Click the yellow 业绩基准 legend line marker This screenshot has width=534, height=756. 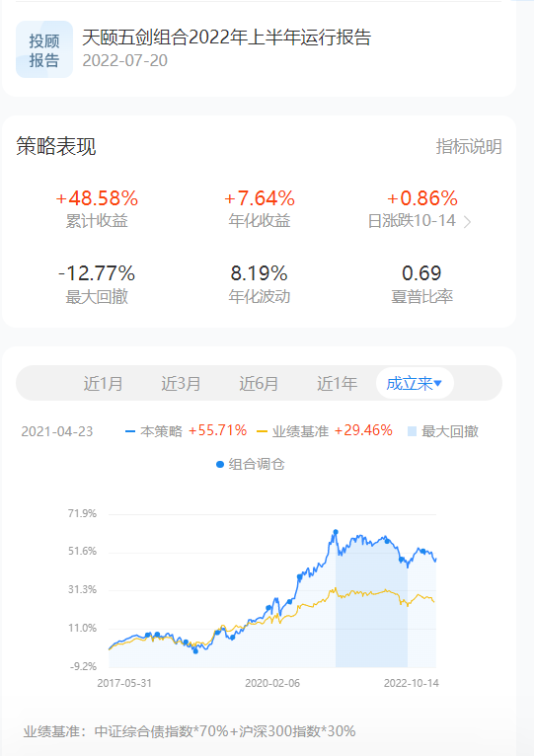[x=262, y=431]
